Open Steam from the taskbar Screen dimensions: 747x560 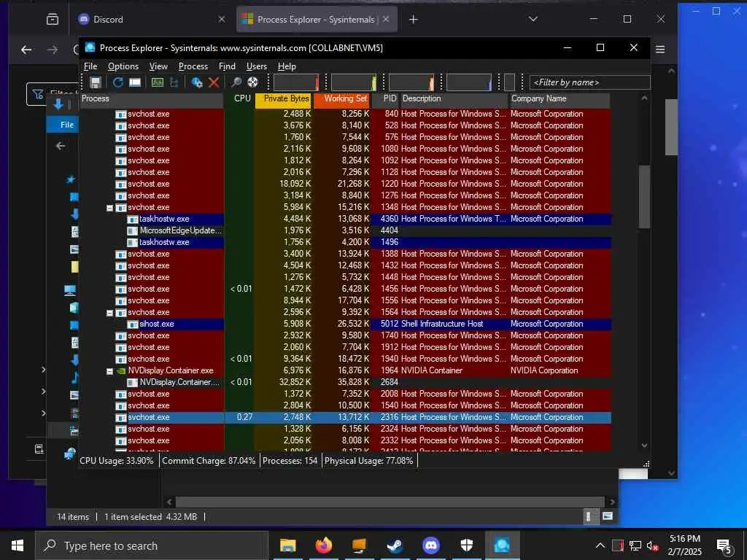[x=395, y=545]
